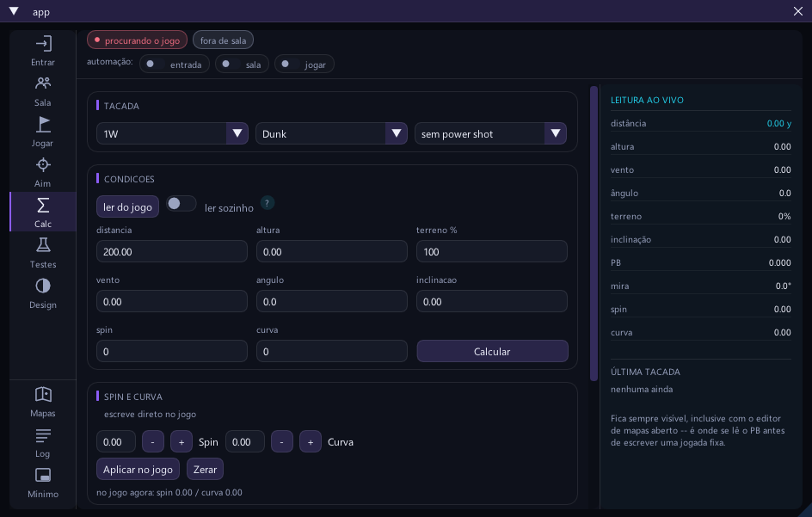Click the Spin value field in SPIN E CURVA
This screenshot has height=517, width=812.
point(116,442)
